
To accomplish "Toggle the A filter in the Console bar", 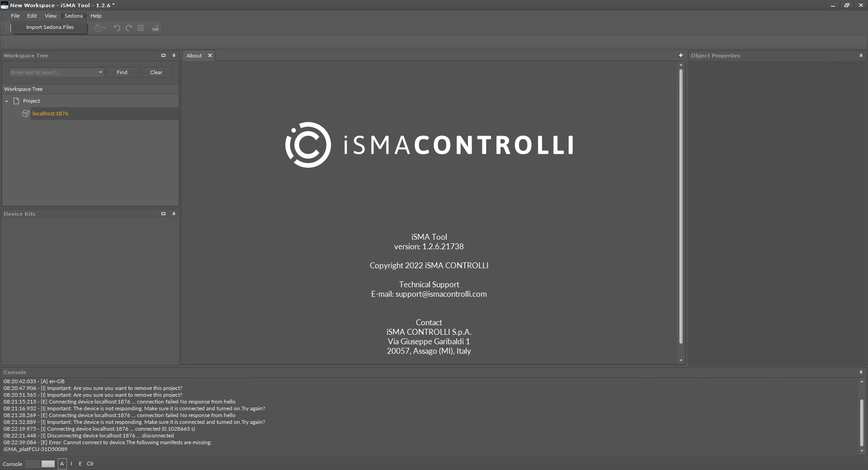I will pos(62,464).
